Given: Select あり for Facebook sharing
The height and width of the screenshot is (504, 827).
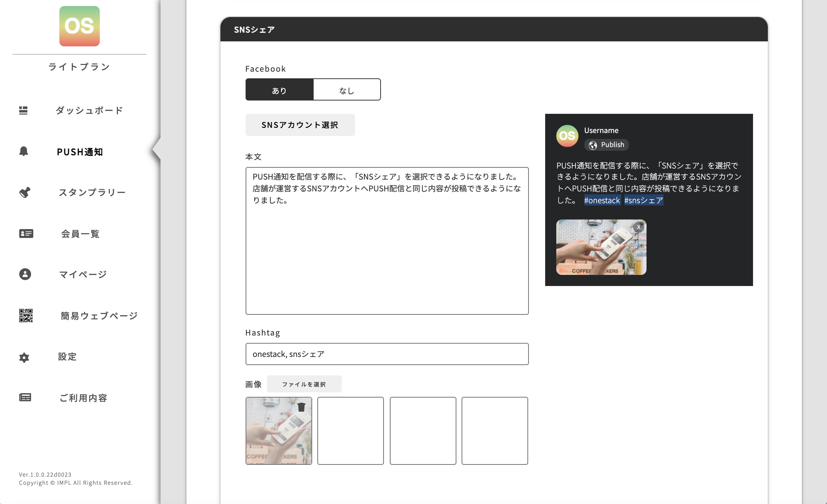Looking at the screenshot, I should coord(279,90).
